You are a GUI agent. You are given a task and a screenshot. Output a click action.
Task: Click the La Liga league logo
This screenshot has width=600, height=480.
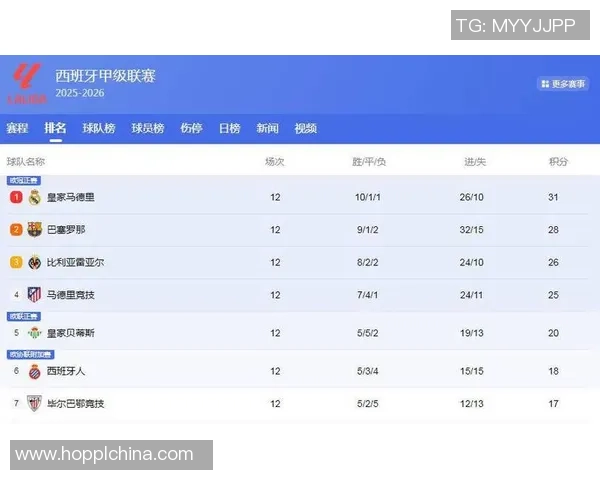pos(27,84)
